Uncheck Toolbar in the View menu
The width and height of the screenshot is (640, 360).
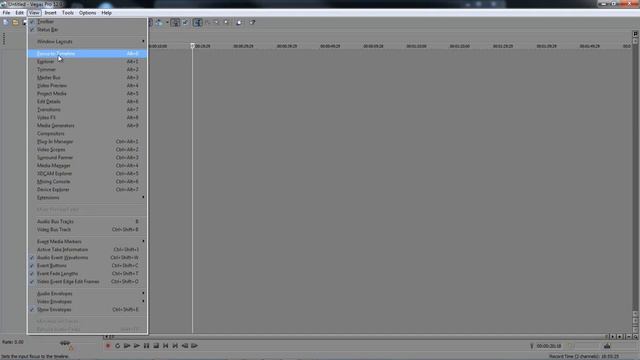point(87,22)
